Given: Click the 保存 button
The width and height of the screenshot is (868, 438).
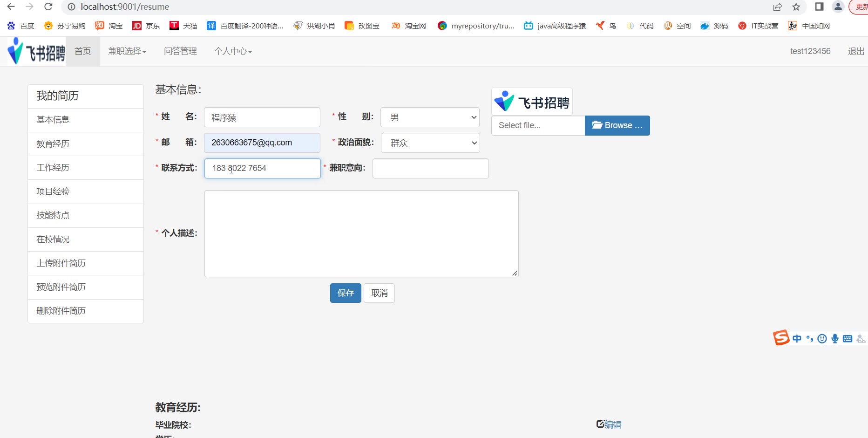Looking at the screenshot, I should [x=346, y=293].
